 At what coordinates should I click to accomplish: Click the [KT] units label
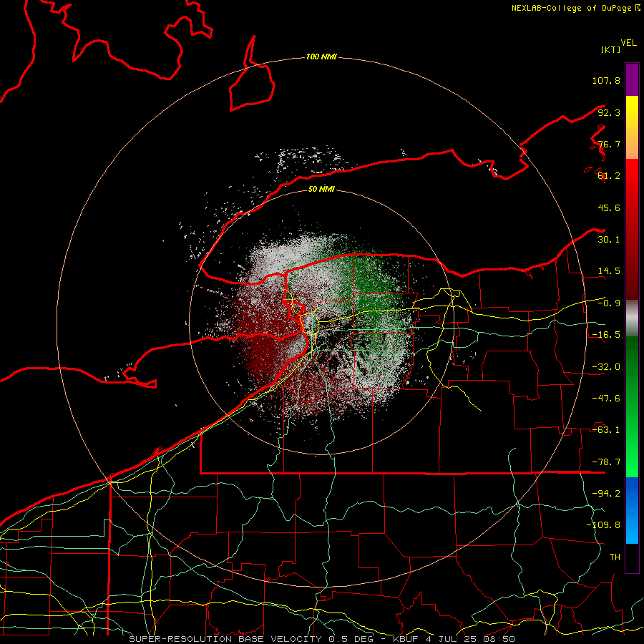coord(611,49)
